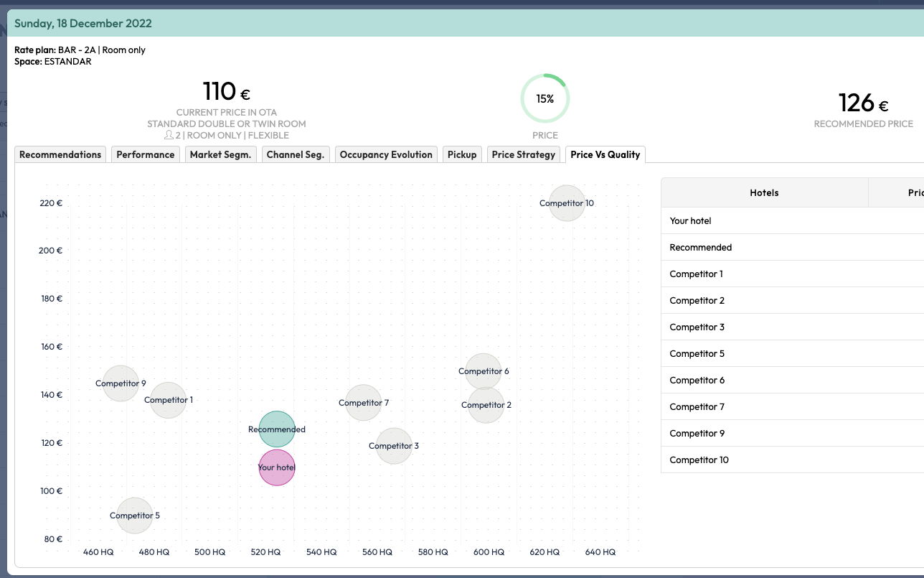The image size is (924, 578).
Task: Select the Channel Seg. tab
Action: coord(296,154)
